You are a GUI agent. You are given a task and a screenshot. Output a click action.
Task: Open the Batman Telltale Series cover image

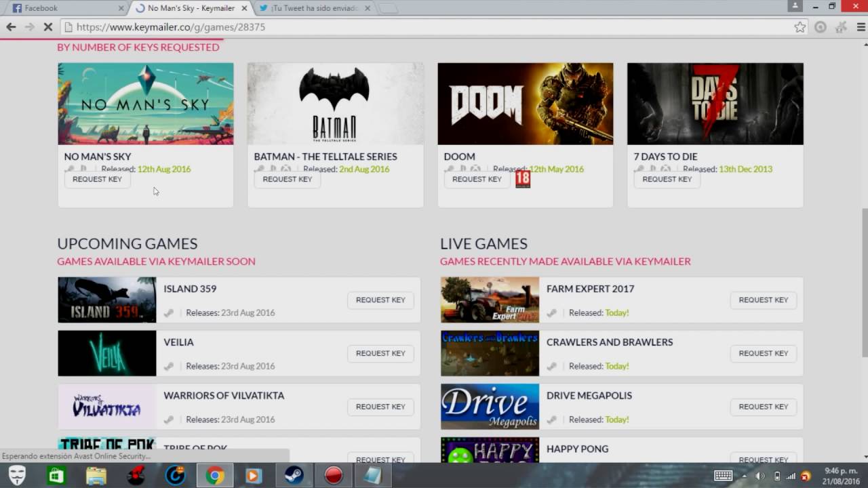[x=336, y=104]
